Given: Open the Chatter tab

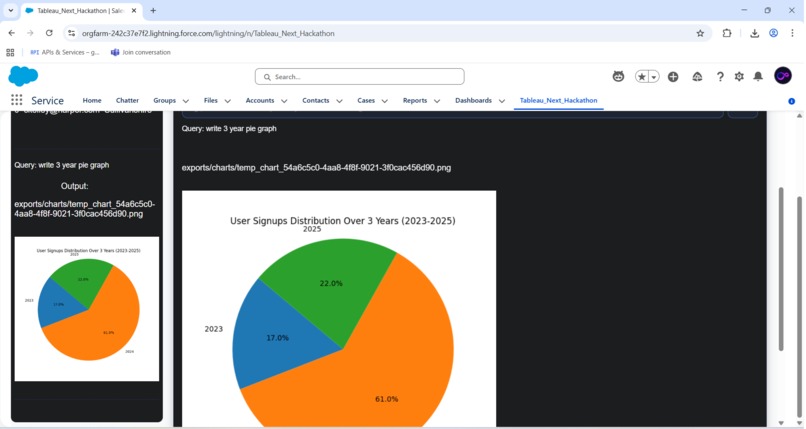Looking at the screenshot, I should pyautogui.click(x=127, y=100).
